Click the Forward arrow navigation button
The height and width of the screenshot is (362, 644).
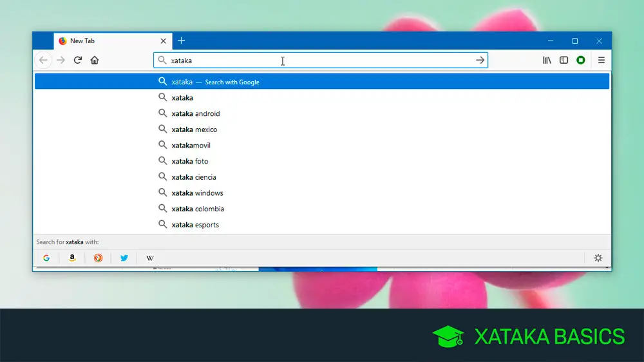coord(61,61)
